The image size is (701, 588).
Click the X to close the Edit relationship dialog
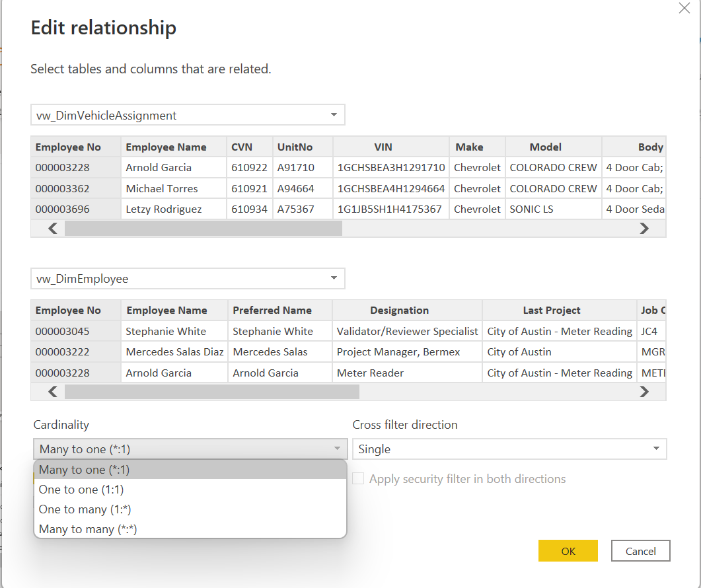coord(684,9)
